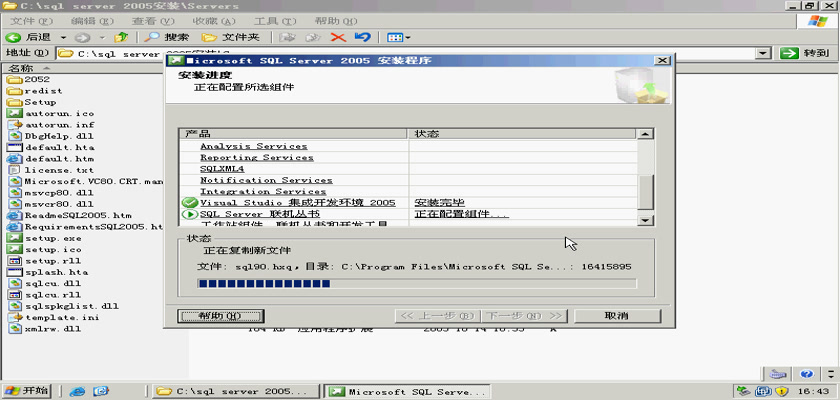Select the msvcr80.dll file

[x=51, y=204]
